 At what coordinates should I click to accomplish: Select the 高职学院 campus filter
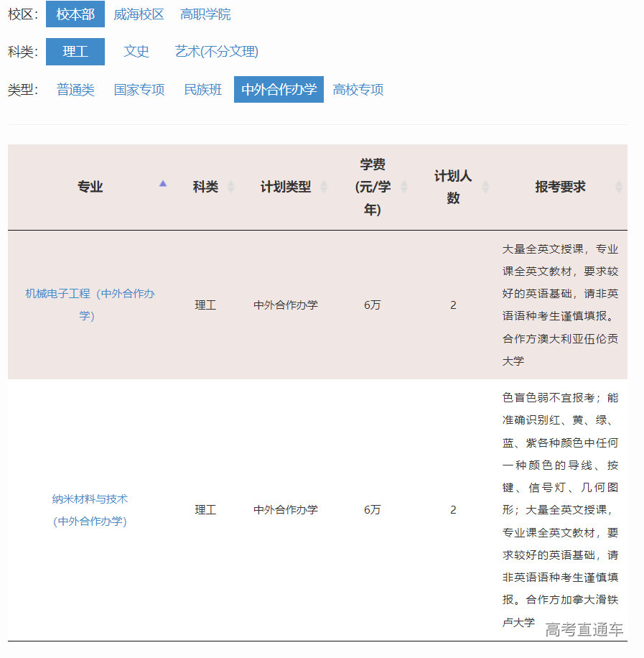coord(205,14)
